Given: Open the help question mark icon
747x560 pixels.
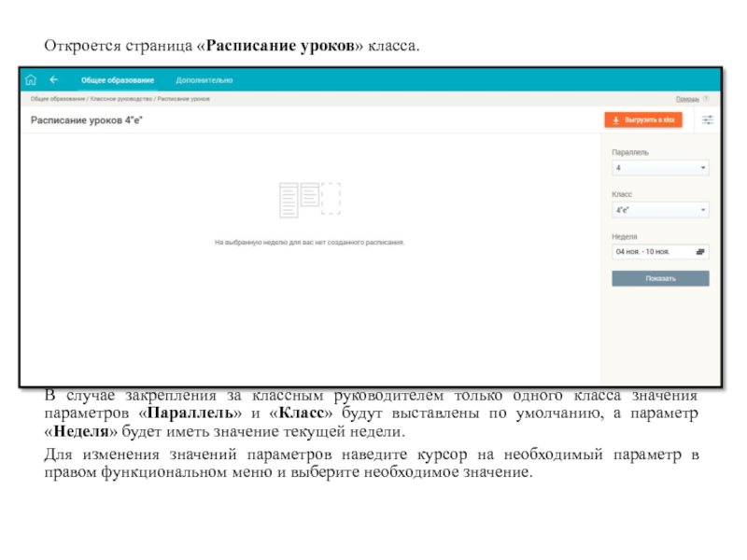Looking at the screenshot, I should pos(705,98).
